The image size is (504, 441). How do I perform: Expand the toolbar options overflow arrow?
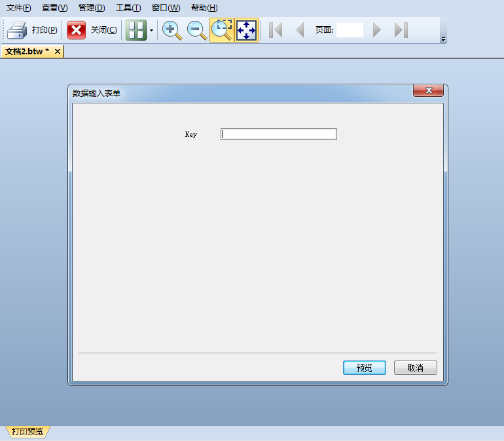click(444, 40)
